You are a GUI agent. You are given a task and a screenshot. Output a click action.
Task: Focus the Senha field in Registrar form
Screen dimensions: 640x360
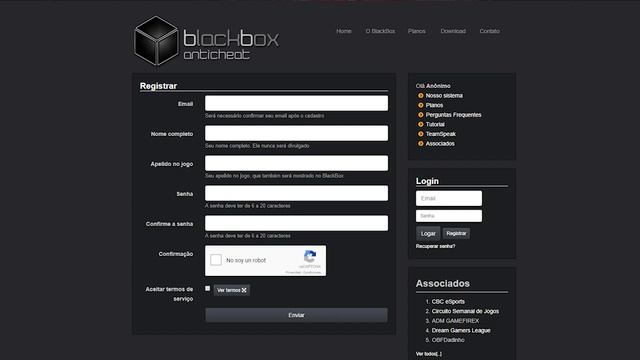[296, 193]
